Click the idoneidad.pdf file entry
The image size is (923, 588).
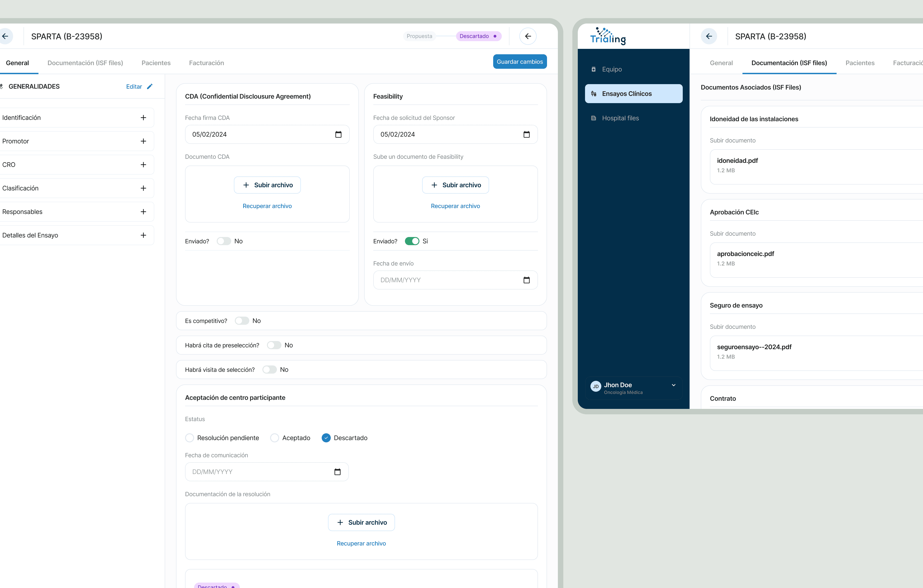point(737,161)
